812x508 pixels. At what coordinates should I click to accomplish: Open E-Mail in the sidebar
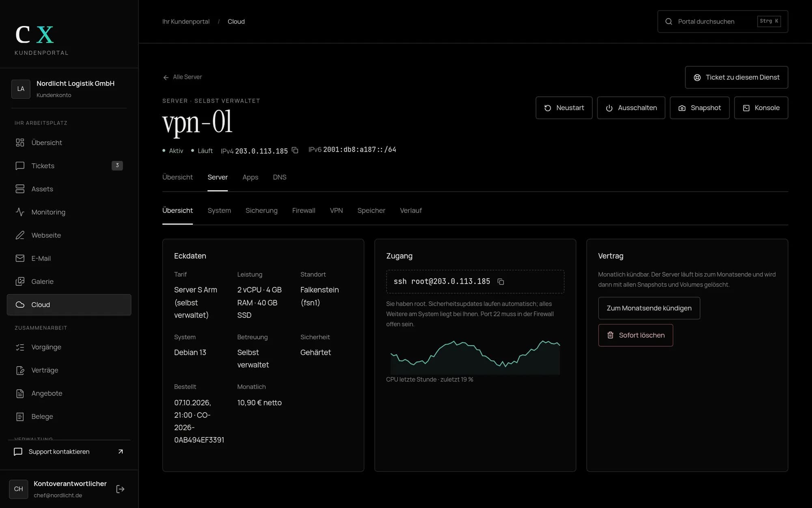click(69, 258)
